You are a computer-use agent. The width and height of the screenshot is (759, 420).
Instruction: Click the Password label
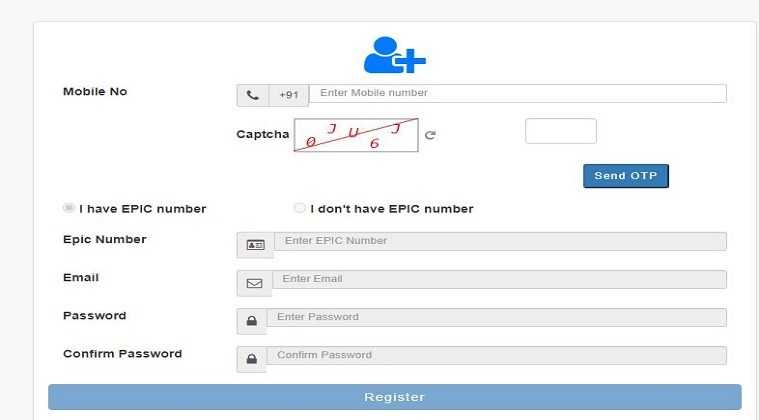(x=94, y=315)
